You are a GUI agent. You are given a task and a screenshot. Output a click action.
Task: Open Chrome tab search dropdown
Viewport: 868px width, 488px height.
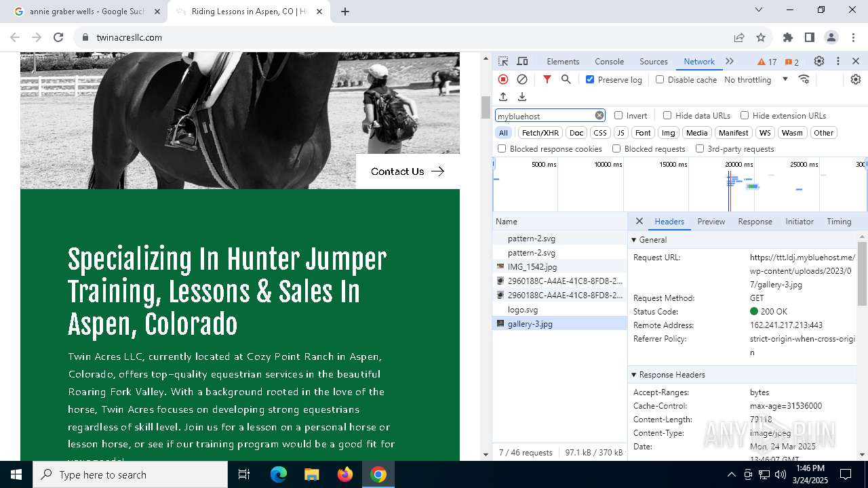759,9
